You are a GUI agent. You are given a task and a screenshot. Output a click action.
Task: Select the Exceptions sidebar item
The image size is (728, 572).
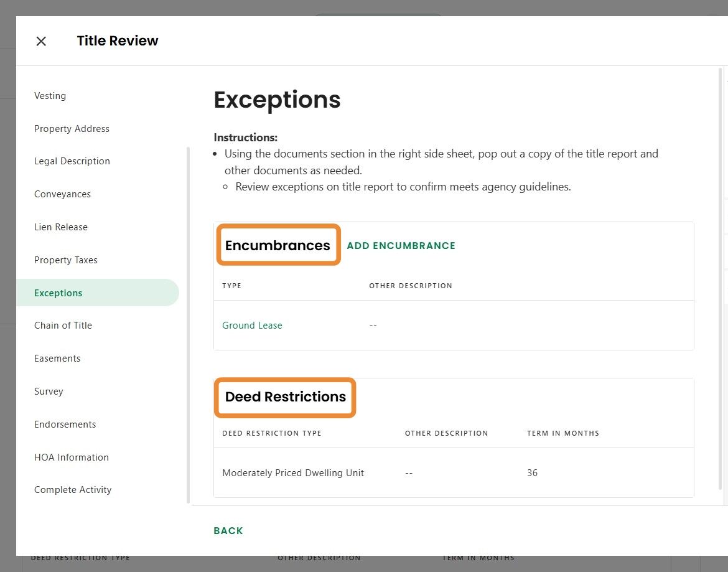coord(58,293)
